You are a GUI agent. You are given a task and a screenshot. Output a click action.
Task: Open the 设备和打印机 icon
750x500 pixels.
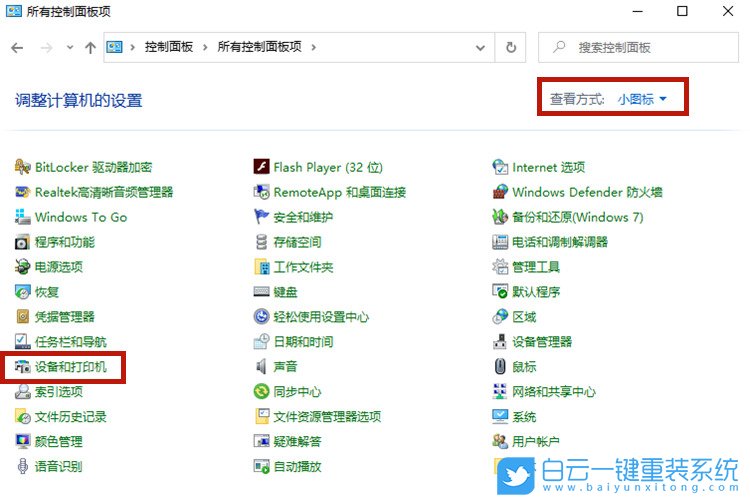22,367
